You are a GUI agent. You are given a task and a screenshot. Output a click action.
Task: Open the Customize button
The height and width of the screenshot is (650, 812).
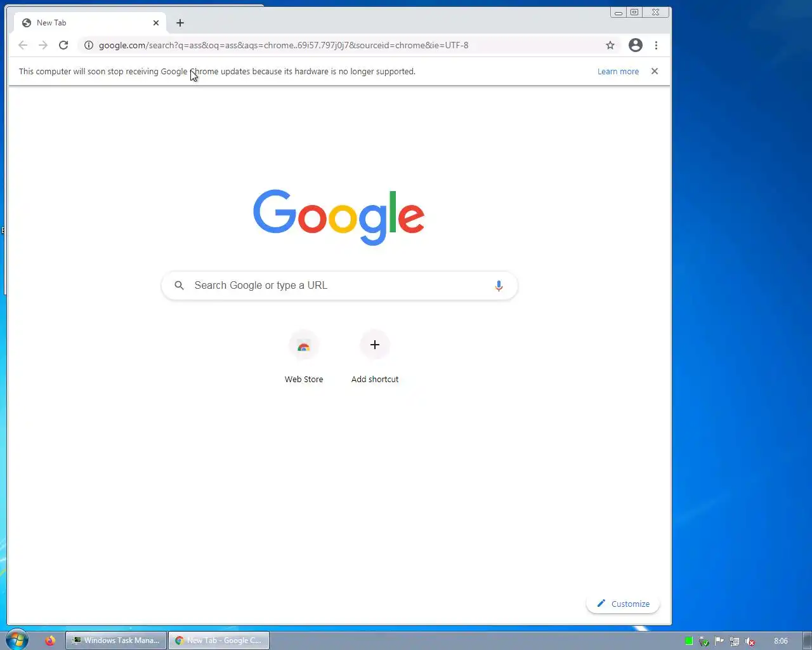tap(624, 604)
